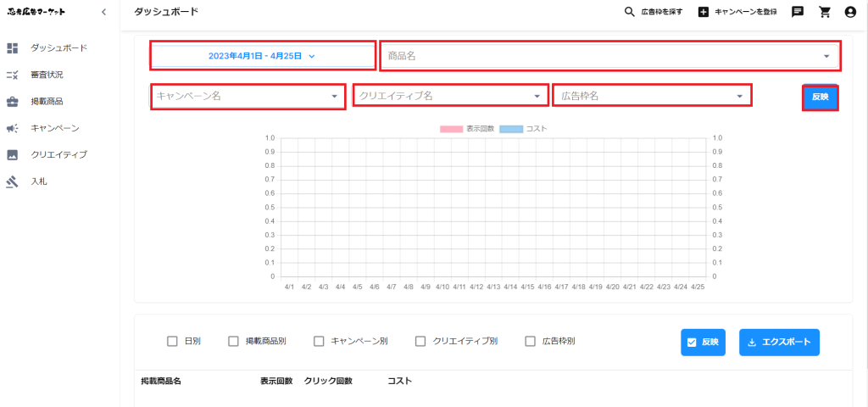
Task: Click the 4/1 label on chart axis
Action: click(289, 287)
